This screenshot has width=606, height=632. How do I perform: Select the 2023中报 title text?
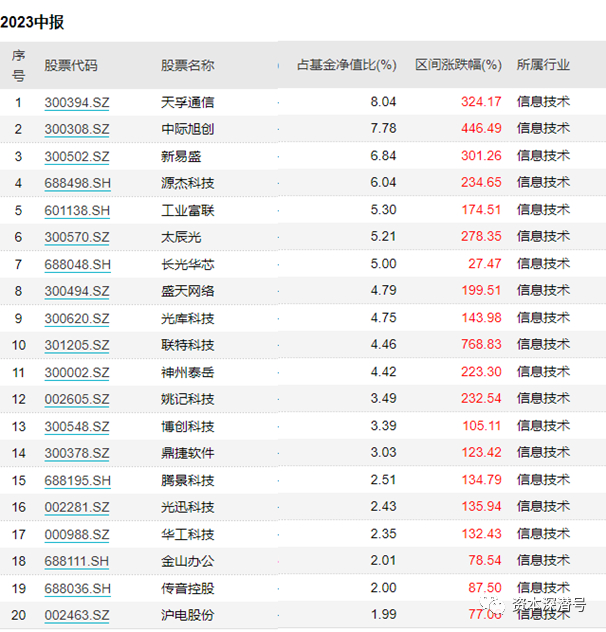tap(32, 22)
